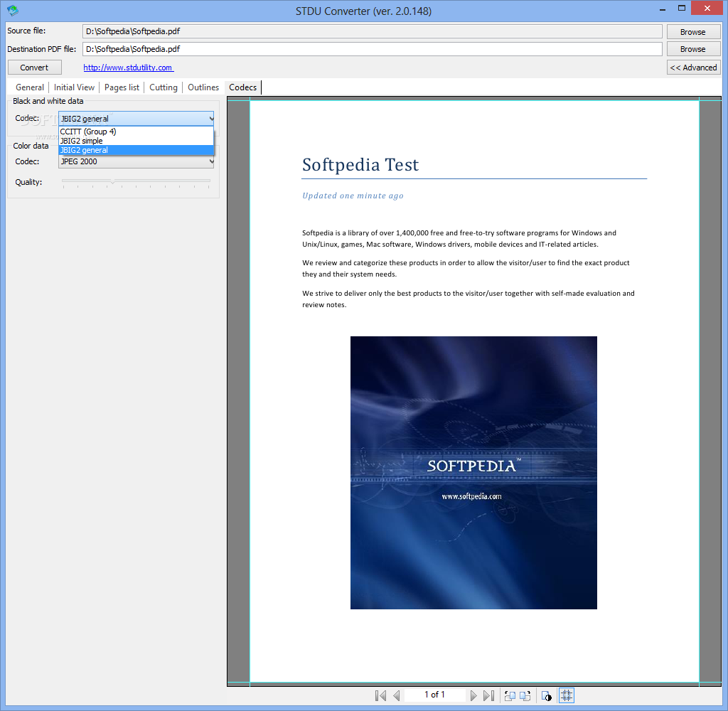Open the black and white Codec dropdown

136,119
